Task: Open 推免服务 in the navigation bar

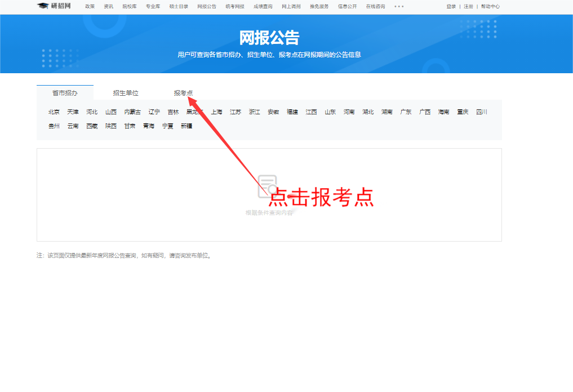Action: pyautogui.click(x=319, y=7)
